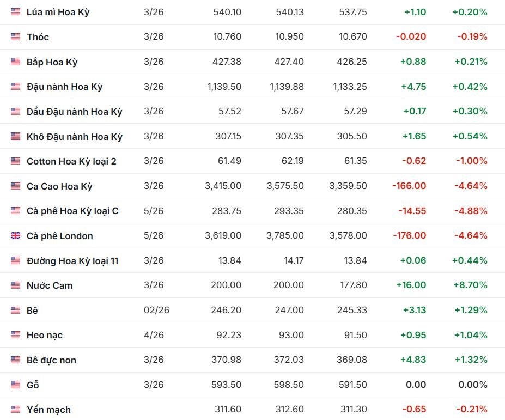Open Dầu Đậu nành Hoa Kỳ details

pyautogui.click(x=74, y=112)
